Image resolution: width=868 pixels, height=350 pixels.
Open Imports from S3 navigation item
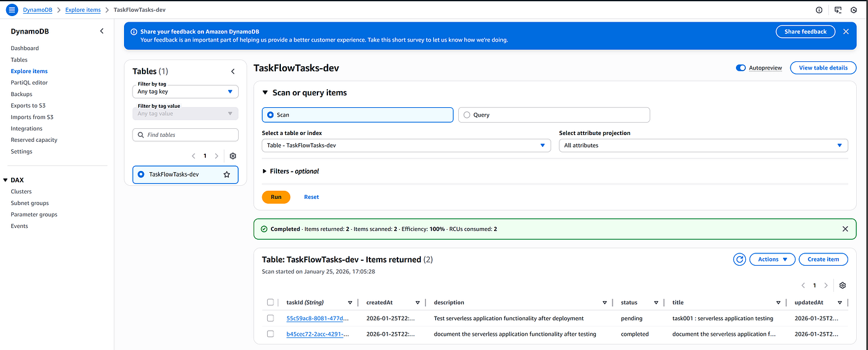(x=32, y=117)
